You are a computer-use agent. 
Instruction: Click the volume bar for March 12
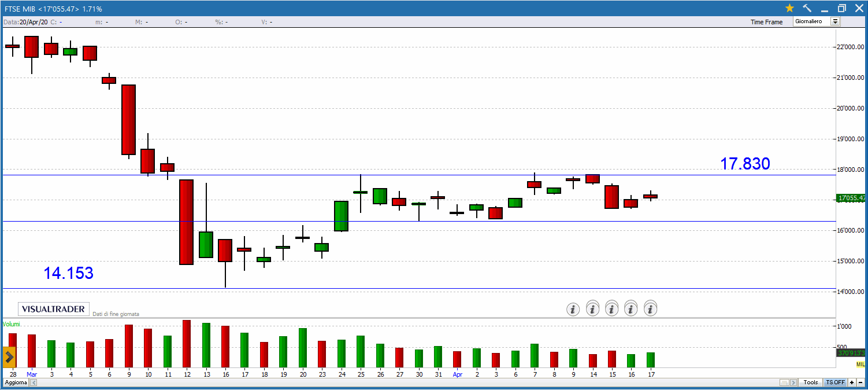click(186, 344)
